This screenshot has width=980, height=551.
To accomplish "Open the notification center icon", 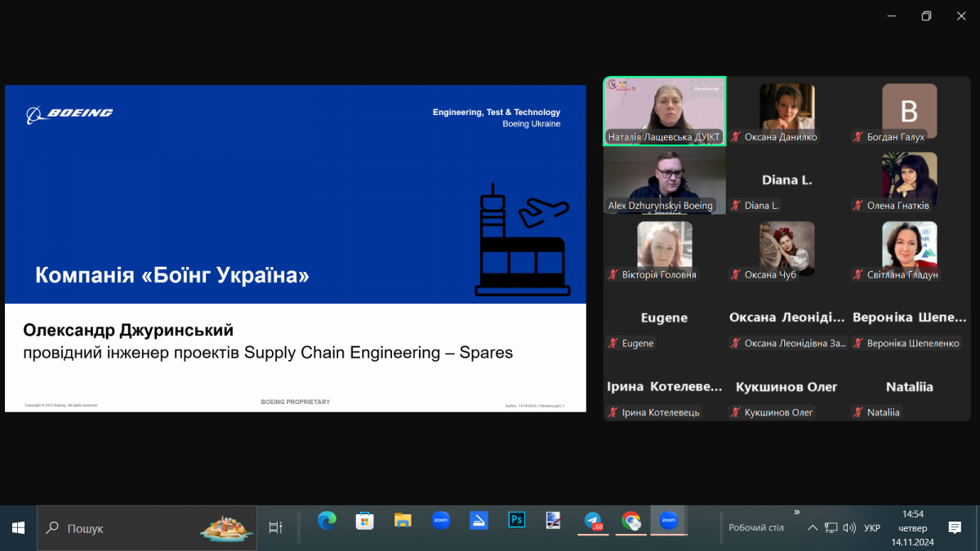I will tap(955, 528).
